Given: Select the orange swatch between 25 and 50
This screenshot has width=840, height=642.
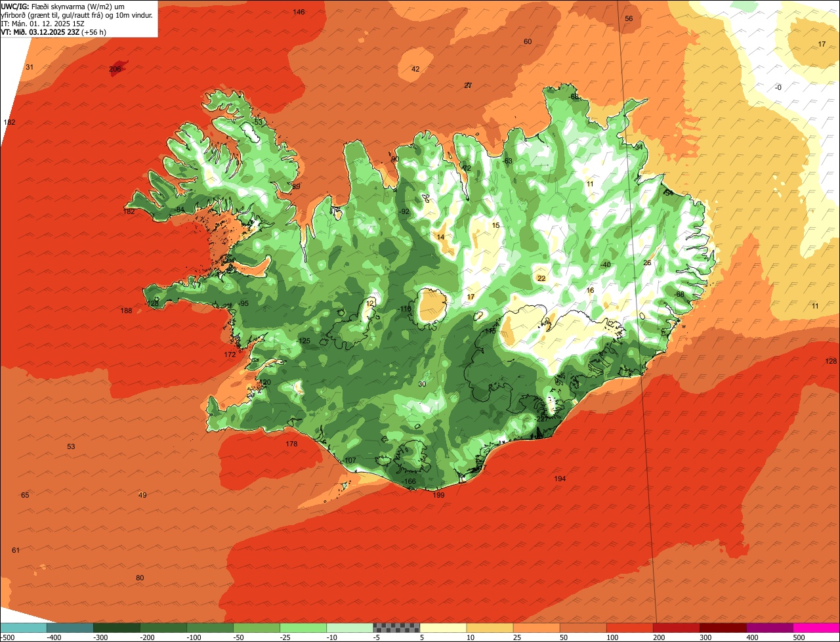Looking at the screenshot, I should [537, 628].
